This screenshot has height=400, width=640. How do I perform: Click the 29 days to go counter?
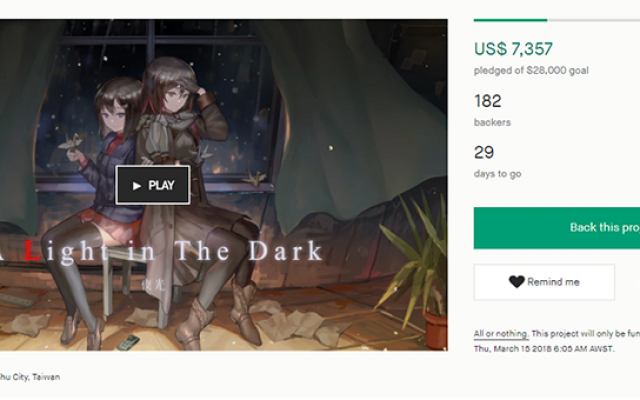coord(484,152)
